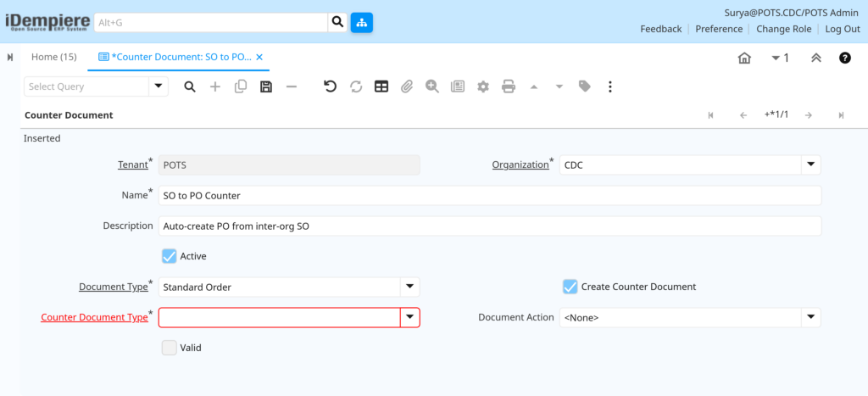Expand the Document Type dropdown arrow
The height and width of the screenshot is (396, 868).
click(x=409, y=287)
